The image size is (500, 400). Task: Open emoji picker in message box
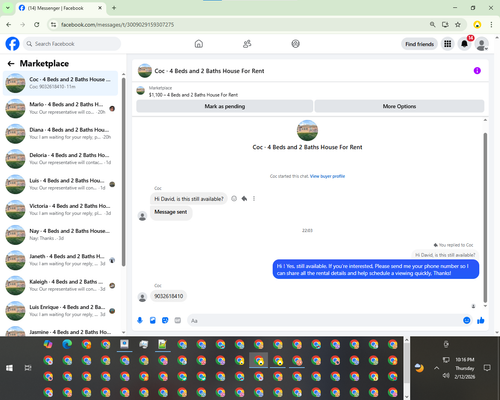[467, 320]
